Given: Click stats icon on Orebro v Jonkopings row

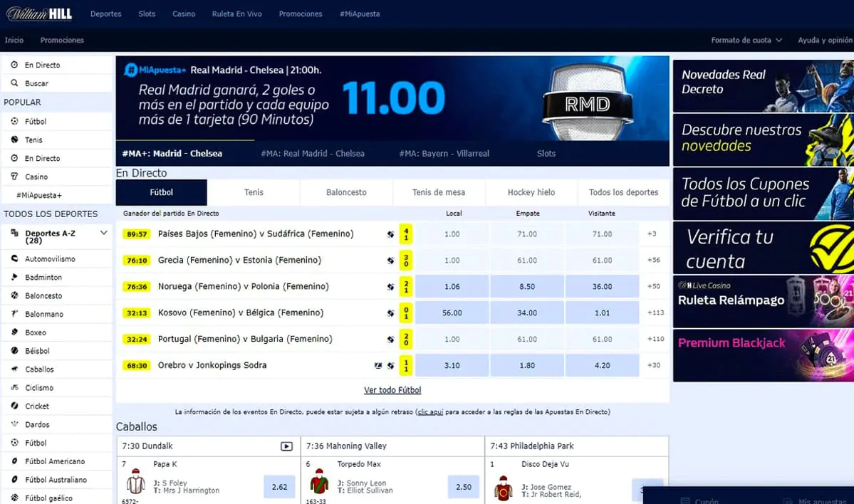Looking at the screenshot, I should [x=378, y=366].
